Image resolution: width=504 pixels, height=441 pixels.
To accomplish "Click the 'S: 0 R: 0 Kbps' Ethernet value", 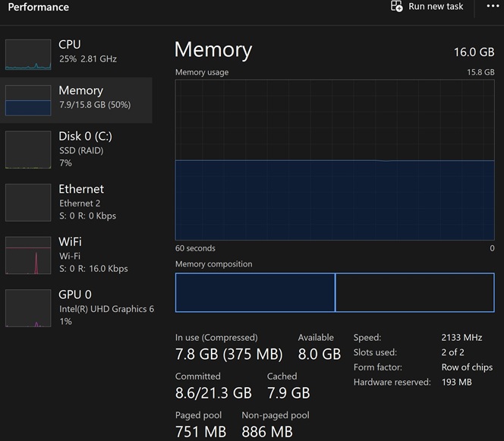I will pyautogui.click(x=87, y=216).
